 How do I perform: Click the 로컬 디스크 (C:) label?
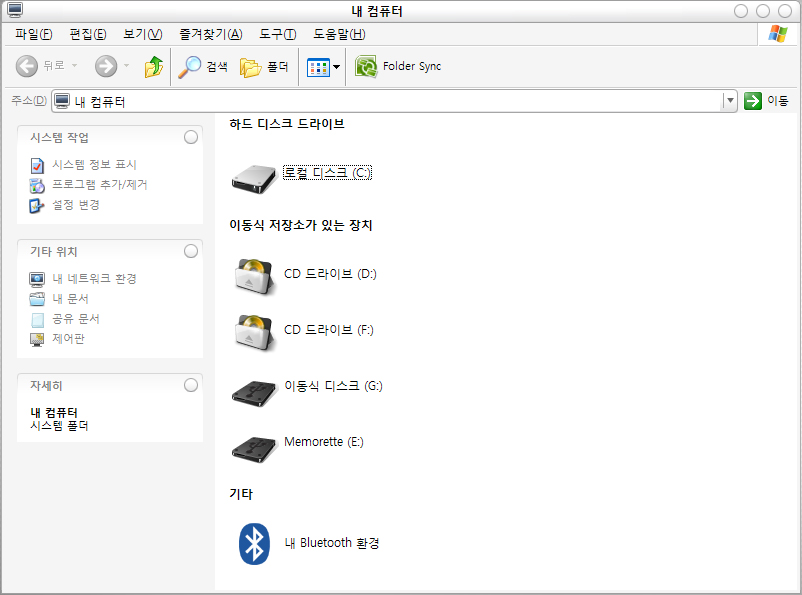[327, 173]
